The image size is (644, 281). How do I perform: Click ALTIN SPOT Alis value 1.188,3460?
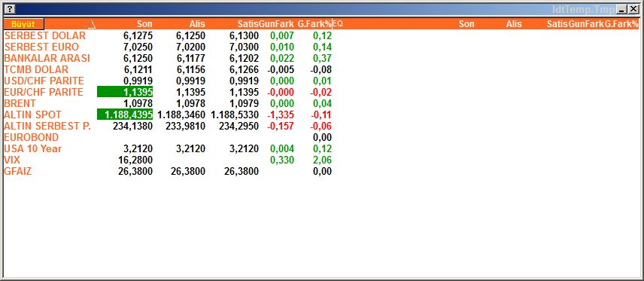pyautogui.click(x=181, y=115)
